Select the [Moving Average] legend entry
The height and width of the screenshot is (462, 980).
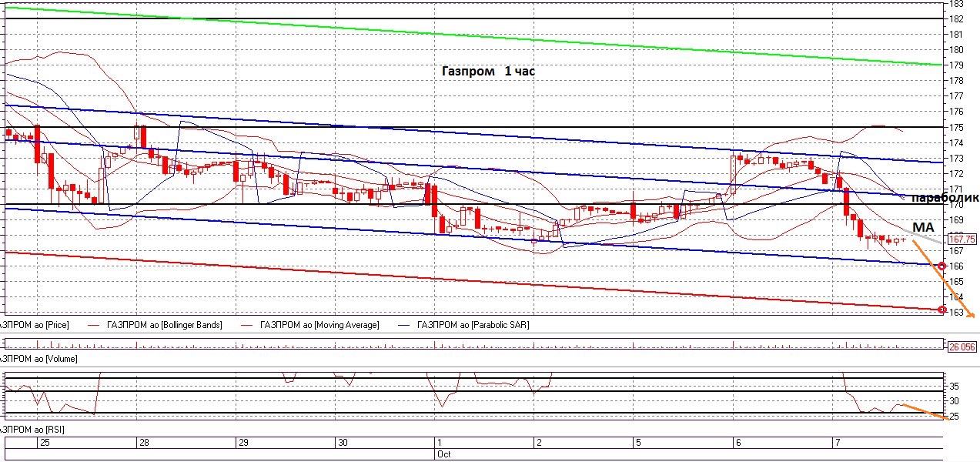[319, 325]
